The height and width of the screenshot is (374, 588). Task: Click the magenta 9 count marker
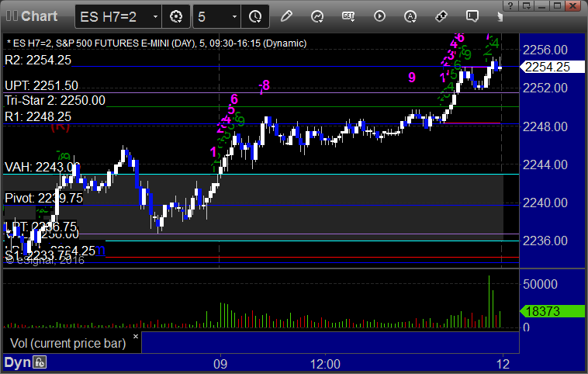pyautogui.click(x=412, y=78)
